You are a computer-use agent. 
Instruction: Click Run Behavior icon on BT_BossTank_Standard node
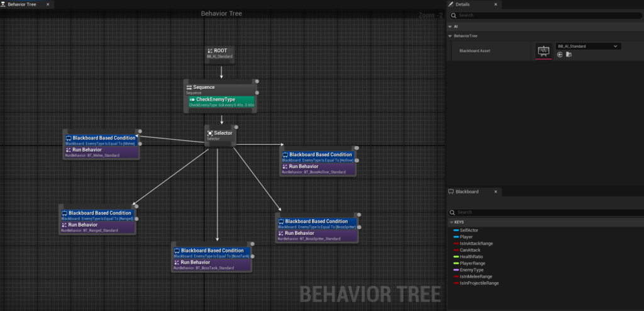176,262
